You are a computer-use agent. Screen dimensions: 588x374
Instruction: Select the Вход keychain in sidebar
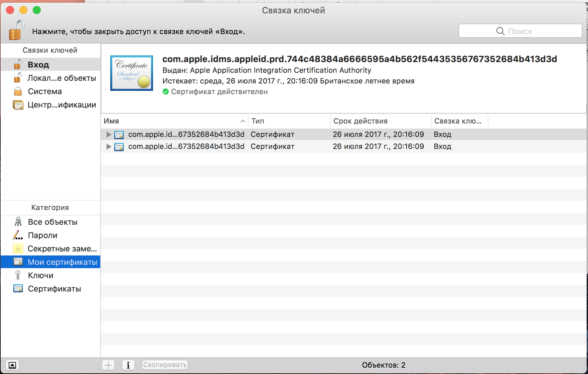[x=38, y=64]
